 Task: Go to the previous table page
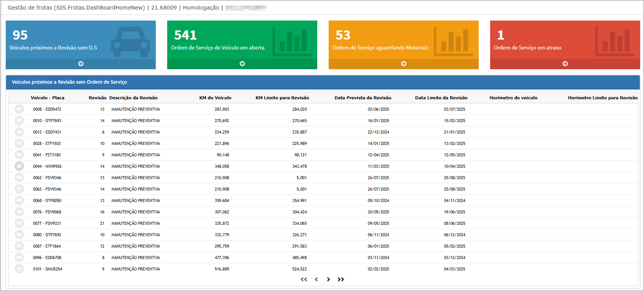click(x=316, y=279)
